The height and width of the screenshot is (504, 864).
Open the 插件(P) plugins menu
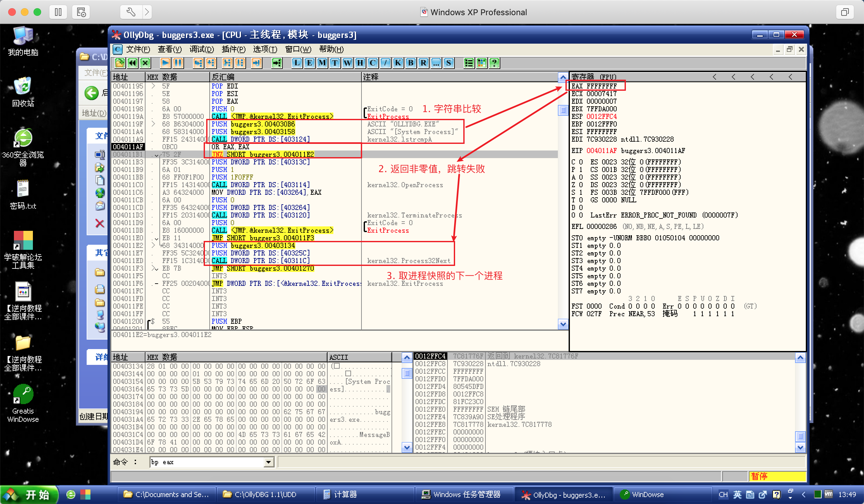pyautogui.click(x=233, y=49)
